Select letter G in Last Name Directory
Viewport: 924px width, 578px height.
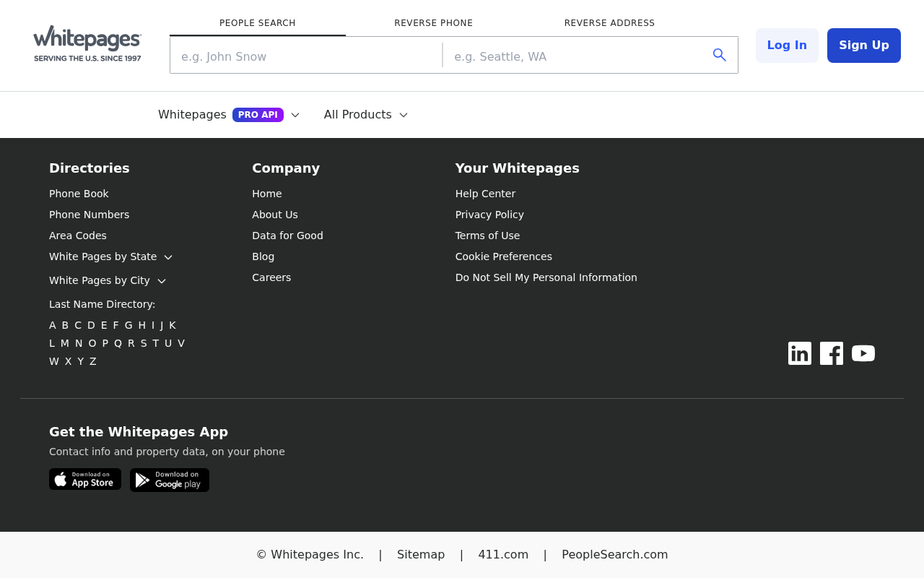[128, 325]
